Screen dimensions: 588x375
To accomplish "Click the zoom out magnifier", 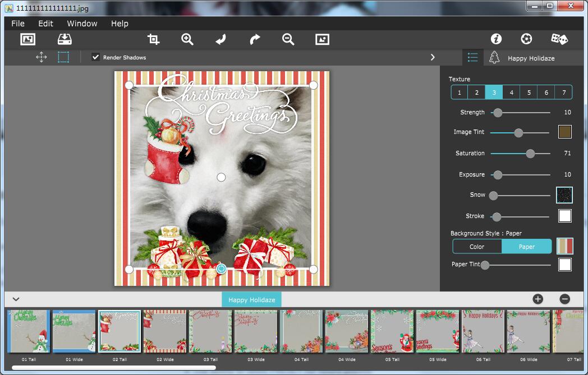I will 288,39.
